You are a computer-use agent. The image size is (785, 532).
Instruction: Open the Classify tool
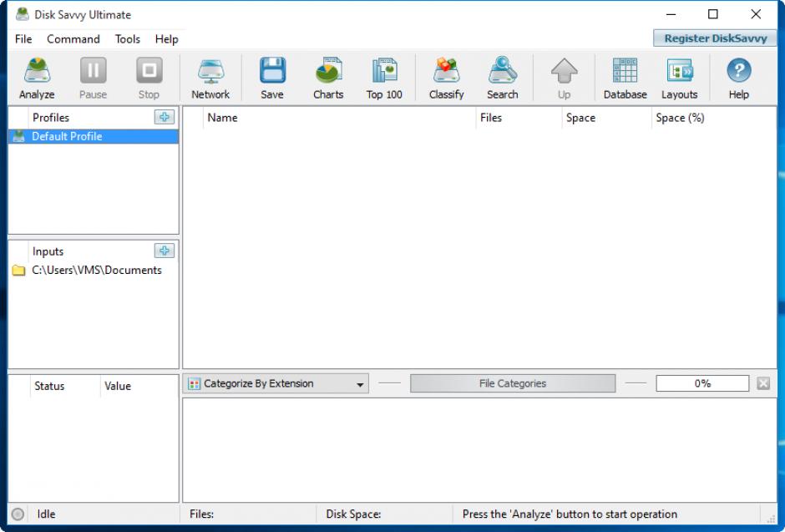tap(446, 70)
